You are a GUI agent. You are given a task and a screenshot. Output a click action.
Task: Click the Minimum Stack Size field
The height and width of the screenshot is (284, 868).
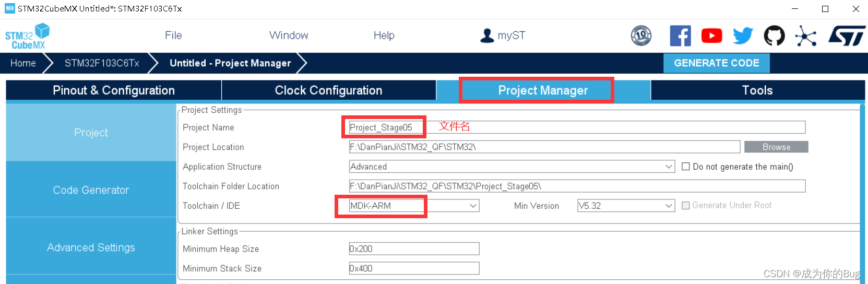coord(414,268)
